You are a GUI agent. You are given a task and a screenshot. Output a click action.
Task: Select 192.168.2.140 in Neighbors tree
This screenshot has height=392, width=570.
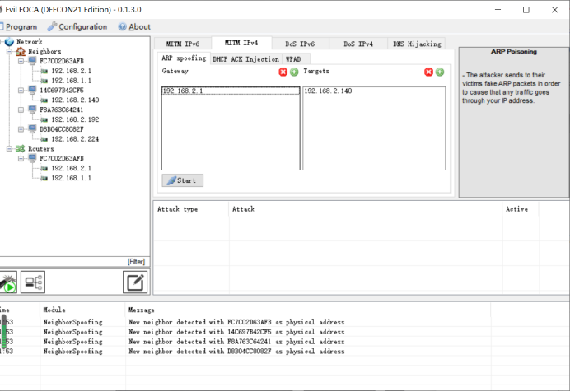pos(75,100)
